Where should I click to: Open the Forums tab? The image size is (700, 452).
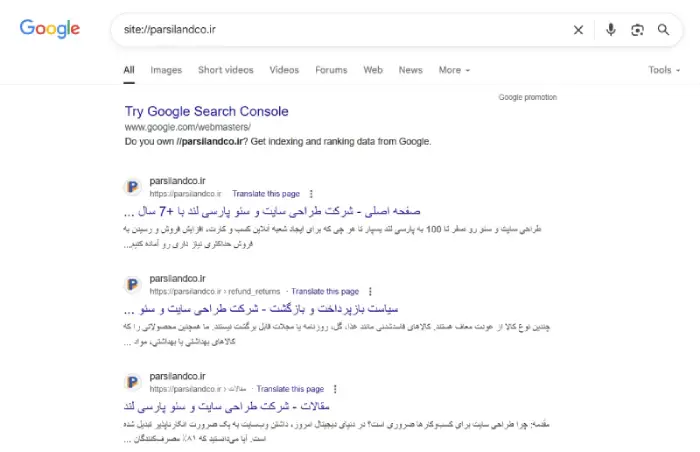(x=331, y=70)
